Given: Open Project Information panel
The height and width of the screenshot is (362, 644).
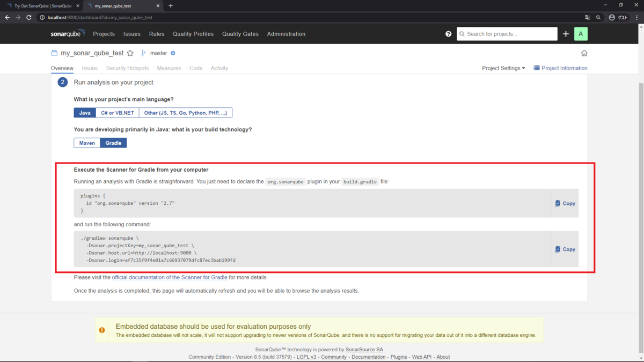Looking at the screenshot, I should [560, 68].
